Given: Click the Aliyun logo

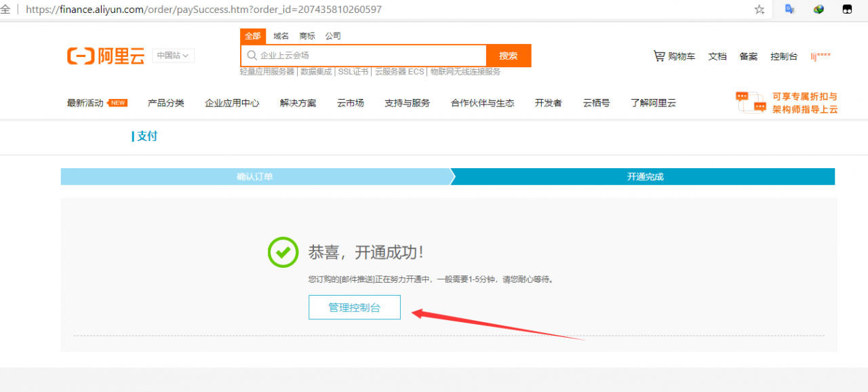Looking at the screenshot, I should (x=106, y=56).
